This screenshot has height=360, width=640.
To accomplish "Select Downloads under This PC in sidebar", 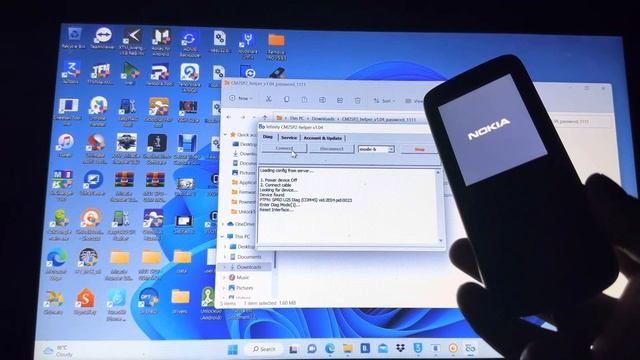I will point(249,267).
